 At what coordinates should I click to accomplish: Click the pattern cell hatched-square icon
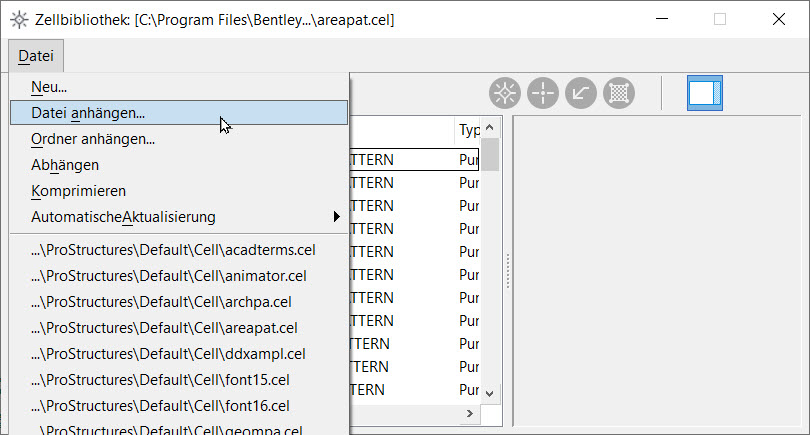tap(619, 93)
